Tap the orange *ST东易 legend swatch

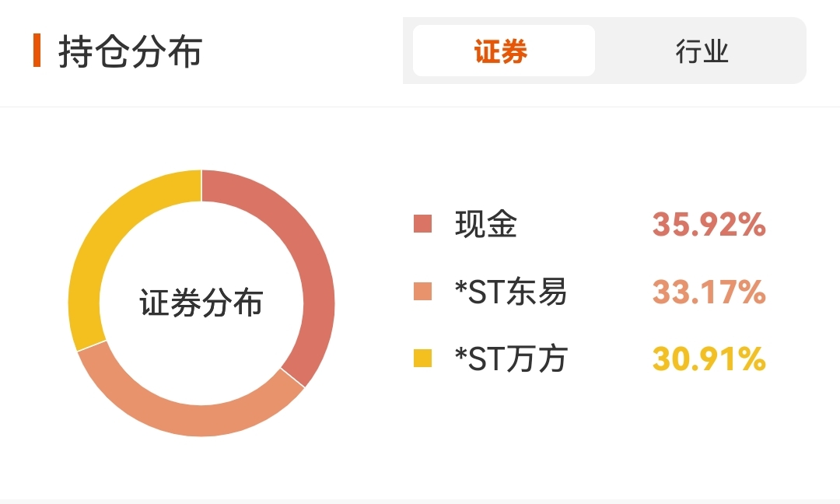coord(422,292)
